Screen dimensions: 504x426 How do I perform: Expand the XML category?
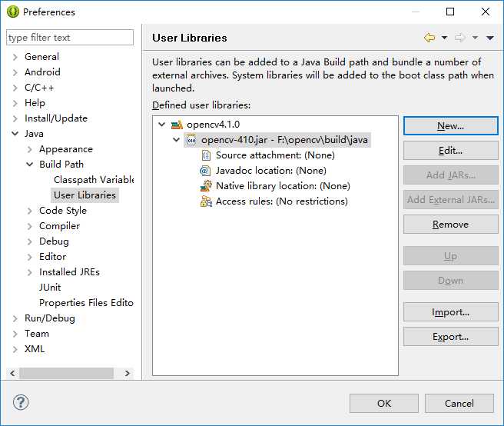15,349
